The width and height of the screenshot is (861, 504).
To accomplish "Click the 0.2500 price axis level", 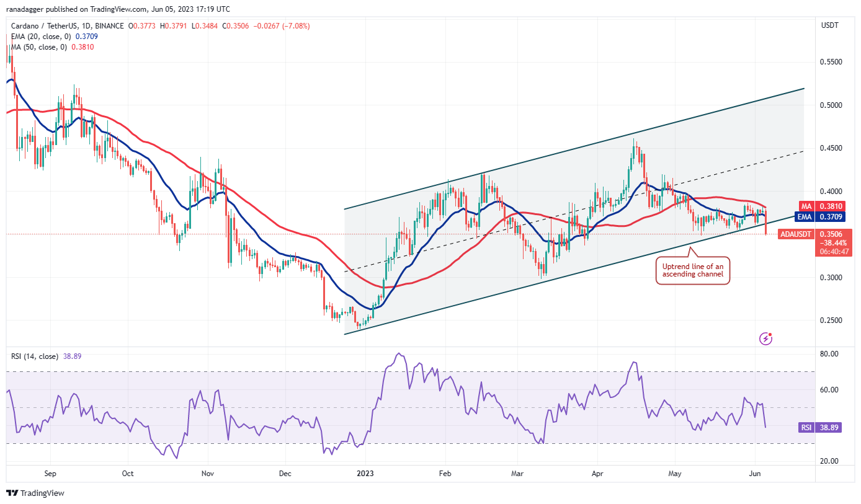I will click(x=829, y=321).
